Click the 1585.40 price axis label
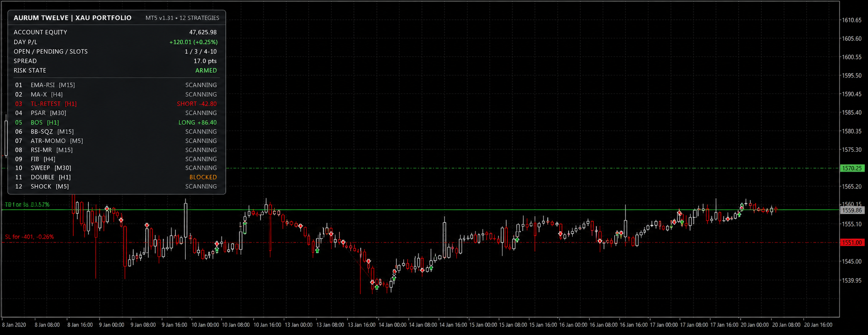This screenshot has width=868, height=335. tap(852, 113)
